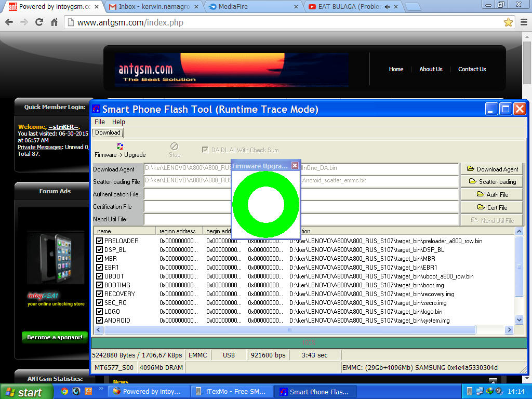Bookmark page with the star icon
This screenshot has height=399, width=532.
click(x=508, y=22)
